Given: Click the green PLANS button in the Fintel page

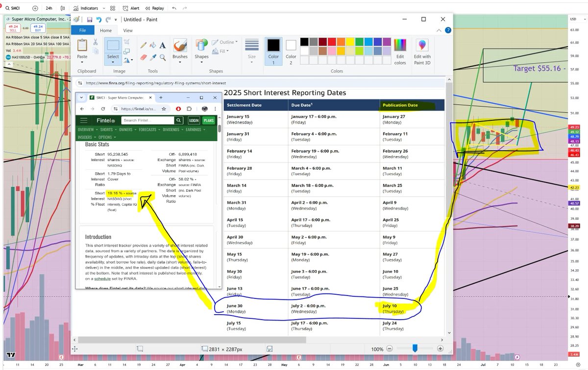Looking at the screenshot, I should click(209, 120).
